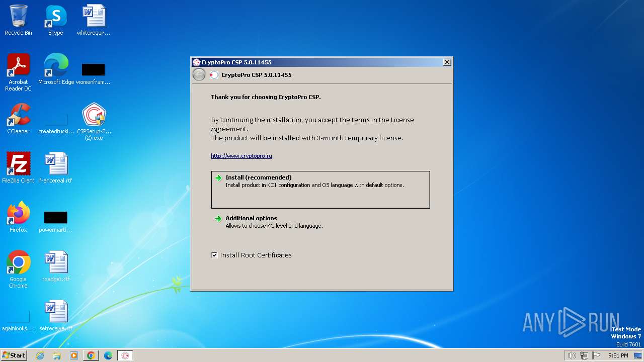Click the 'Thank you for choosing CryptoPro CSP' text

(266, 97)
